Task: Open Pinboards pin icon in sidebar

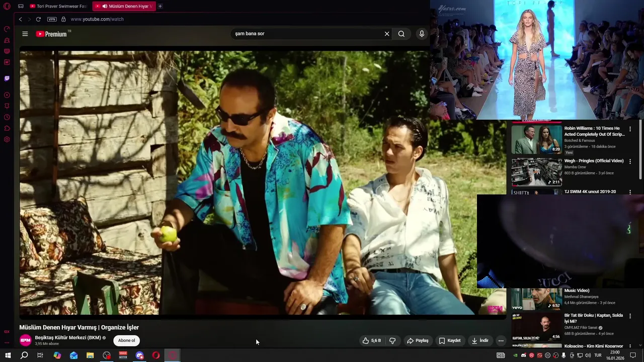Action: tap(7, 106)
